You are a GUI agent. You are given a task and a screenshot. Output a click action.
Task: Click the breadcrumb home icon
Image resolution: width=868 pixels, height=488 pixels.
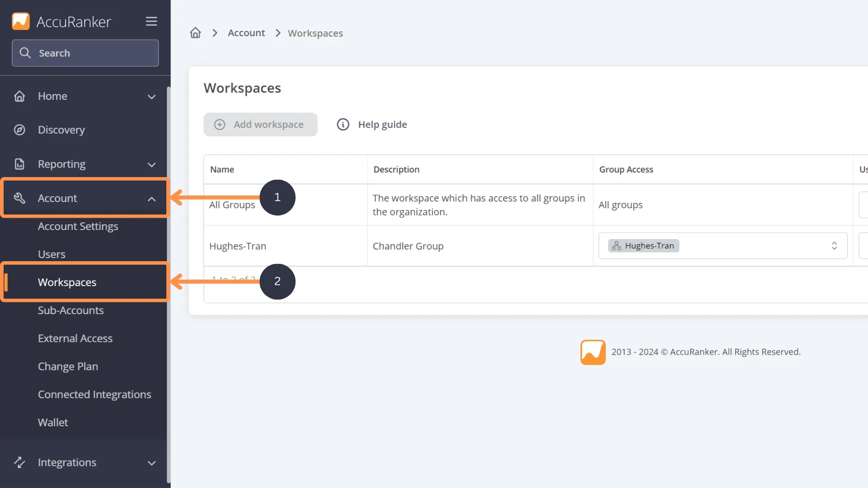coord(195,33)
